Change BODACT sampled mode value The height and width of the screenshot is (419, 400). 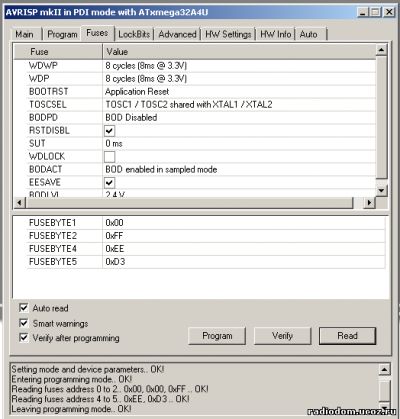point(239,170)
